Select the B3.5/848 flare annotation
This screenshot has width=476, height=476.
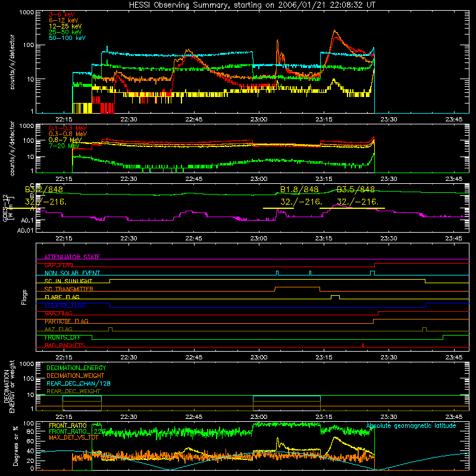pyautogui.click(x=355, y=189)
